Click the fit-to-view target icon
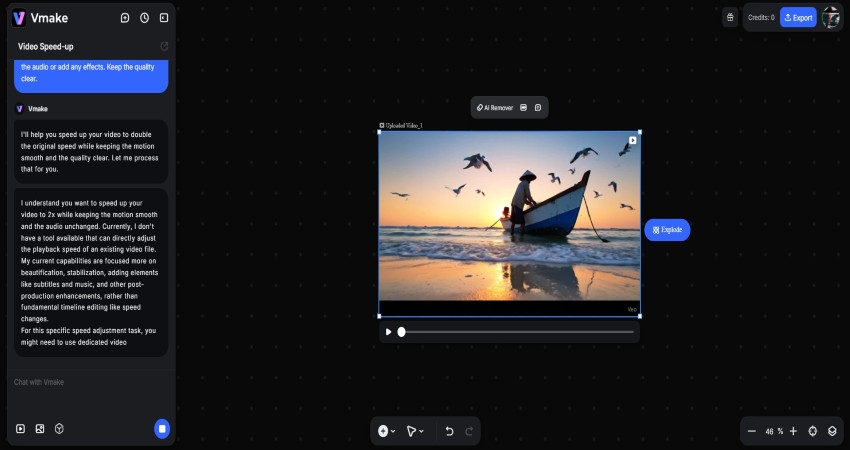Image resolution: width=850 pixels, height=450 pixels. 813,431
